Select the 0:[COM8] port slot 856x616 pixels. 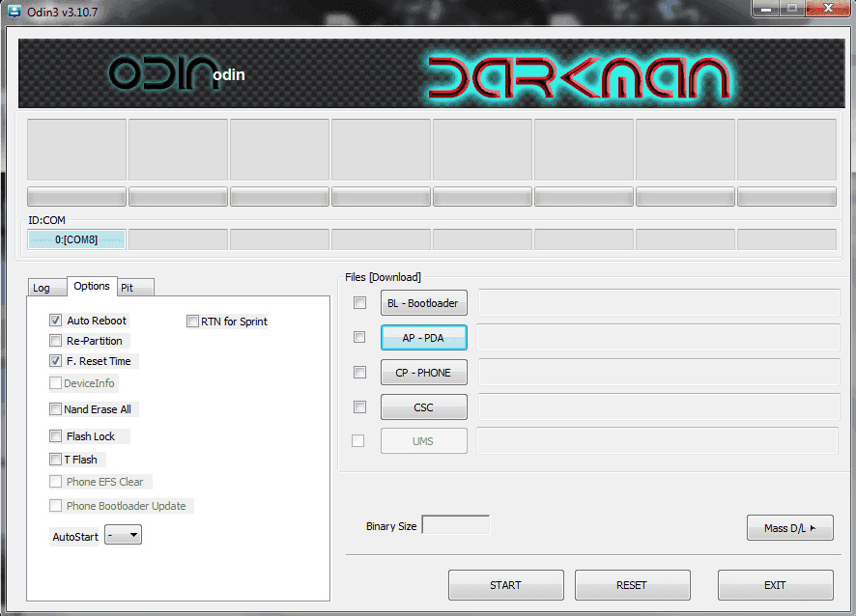pyautogui.click(x=76, y=239)
